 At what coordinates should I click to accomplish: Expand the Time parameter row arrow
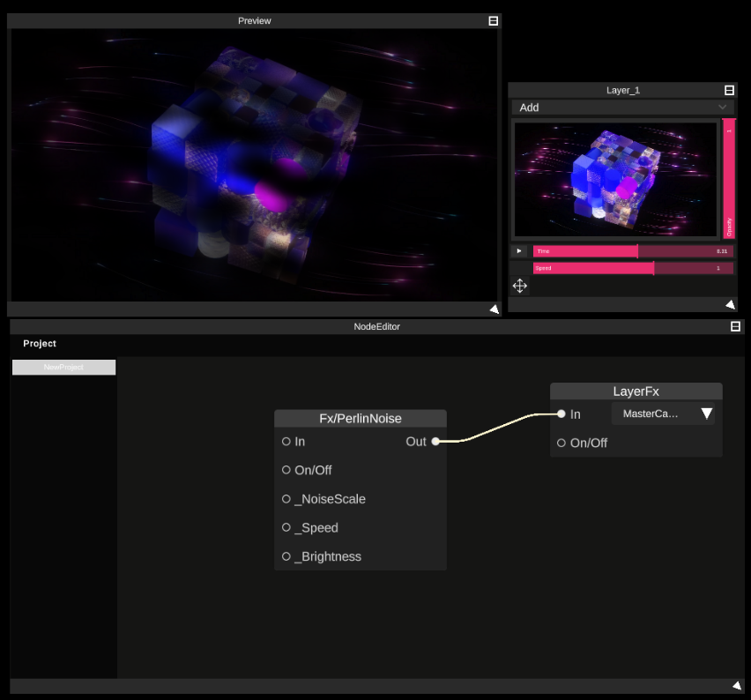pos(519,250)
